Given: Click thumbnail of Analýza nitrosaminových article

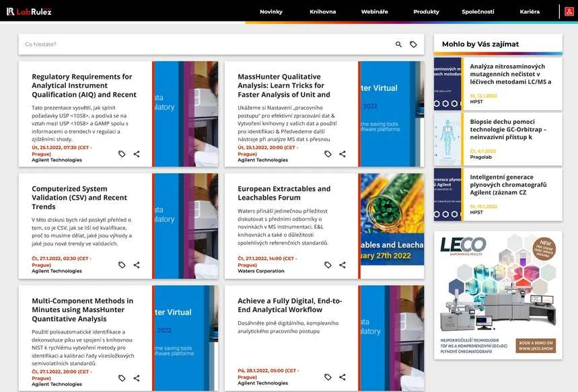Looking at the screenshot, I should (447, 84).
